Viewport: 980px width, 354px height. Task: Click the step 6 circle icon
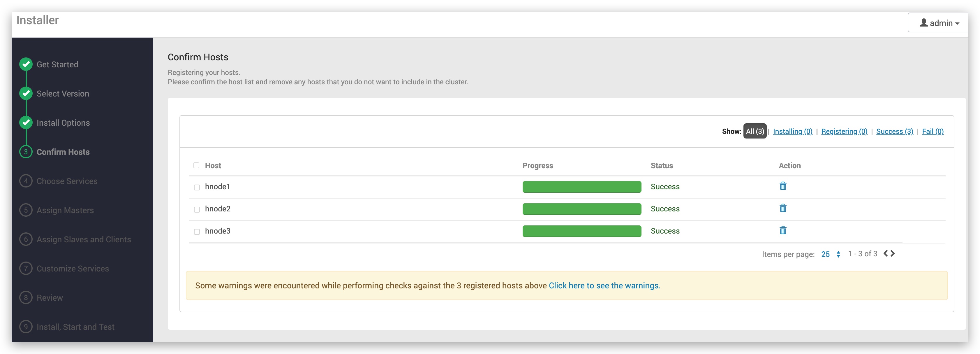click(26, 239)
